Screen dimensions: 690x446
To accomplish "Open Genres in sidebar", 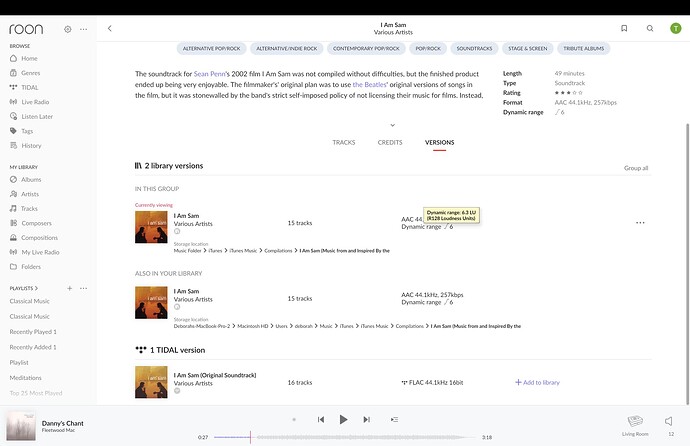I will [x=25, y=73].
